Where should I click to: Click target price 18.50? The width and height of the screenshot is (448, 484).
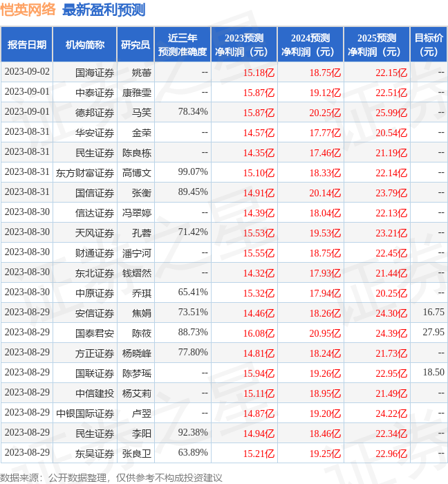click(433, 373)
